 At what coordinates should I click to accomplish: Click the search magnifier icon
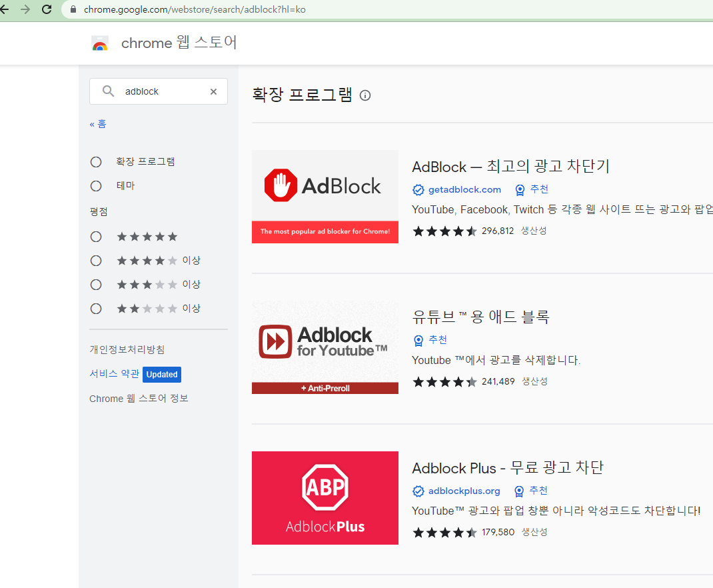coord(108,91)
